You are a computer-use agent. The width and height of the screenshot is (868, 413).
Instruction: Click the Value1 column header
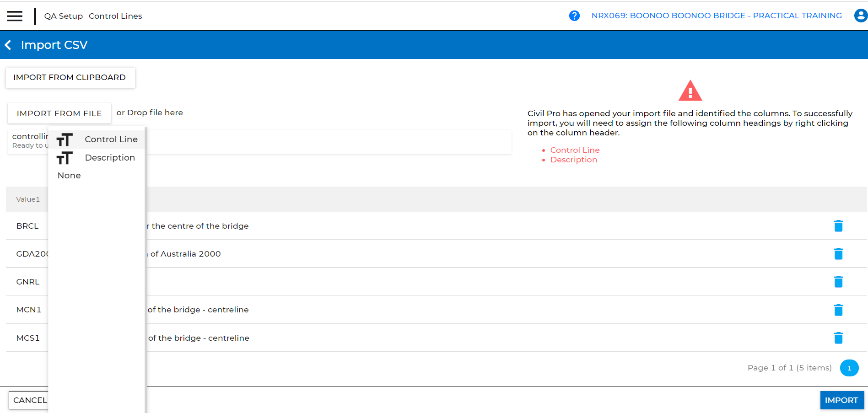(28, 199)
